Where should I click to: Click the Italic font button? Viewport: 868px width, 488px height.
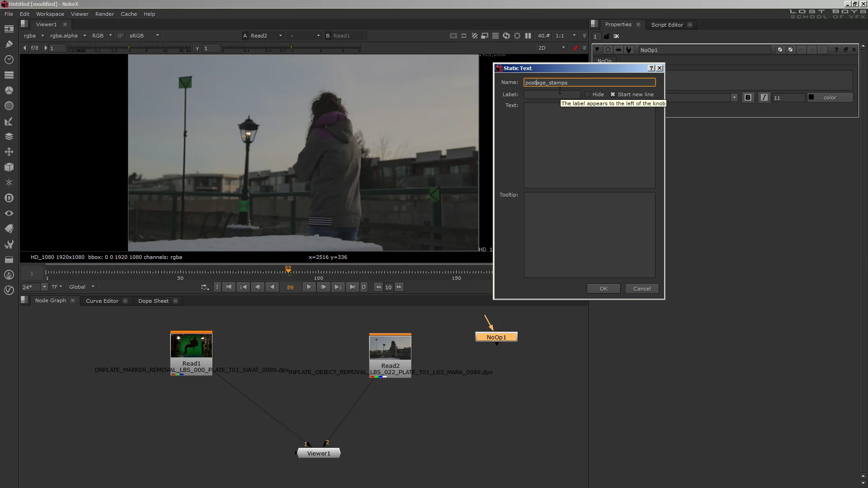pos(764,98)
